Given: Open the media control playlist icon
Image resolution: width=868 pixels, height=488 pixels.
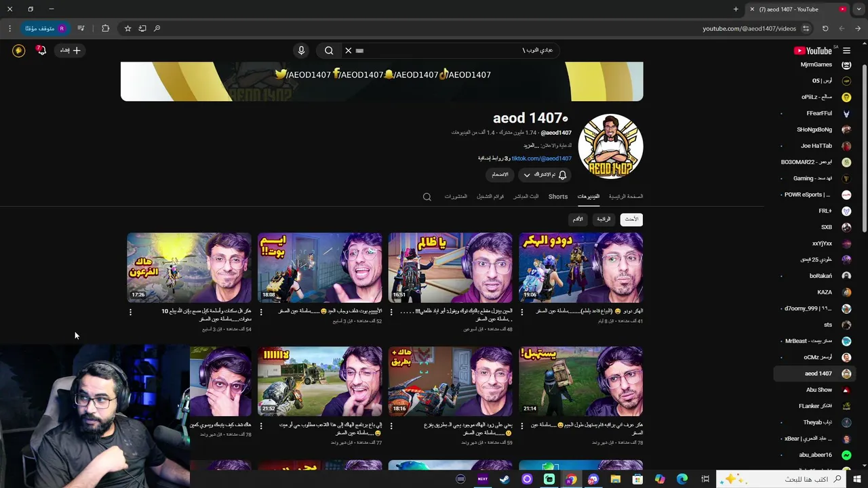Looking at the screenshot, I should point(81,28).
